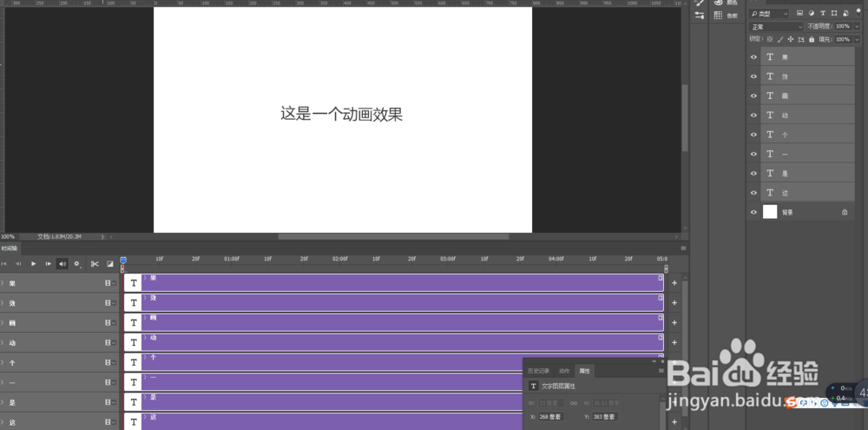The image size is (868, 430).
Task: Click filter-by-shape-layer icon in Layers panel
Action: [x=833, y=13]
